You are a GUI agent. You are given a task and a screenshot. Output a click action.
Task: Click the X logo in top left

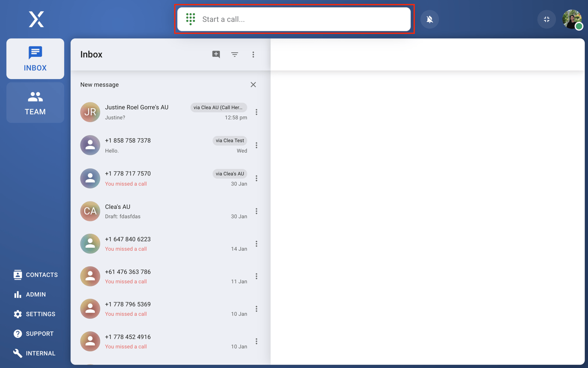tap(36, 19)
